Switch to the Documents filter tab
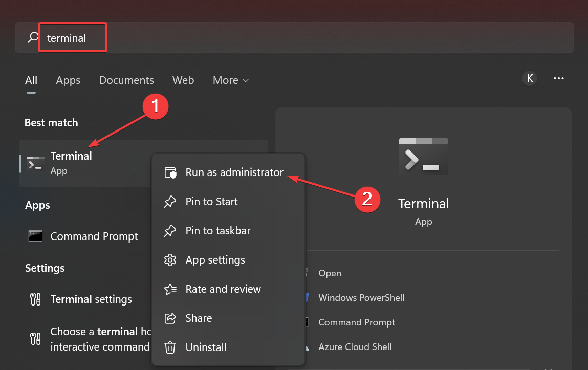The height and width of the screenshot is (370, 588). coord(126,80)
